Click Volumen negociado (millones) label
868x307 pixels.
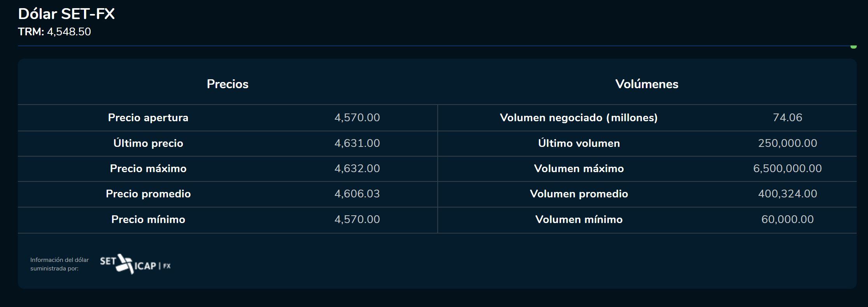(x=579, y=118)
